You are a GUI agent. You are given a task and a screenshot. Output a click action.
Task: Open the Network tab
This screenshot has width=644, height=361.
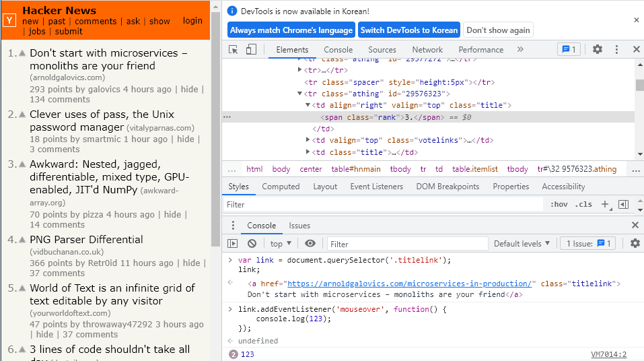[x=427, y=50]
